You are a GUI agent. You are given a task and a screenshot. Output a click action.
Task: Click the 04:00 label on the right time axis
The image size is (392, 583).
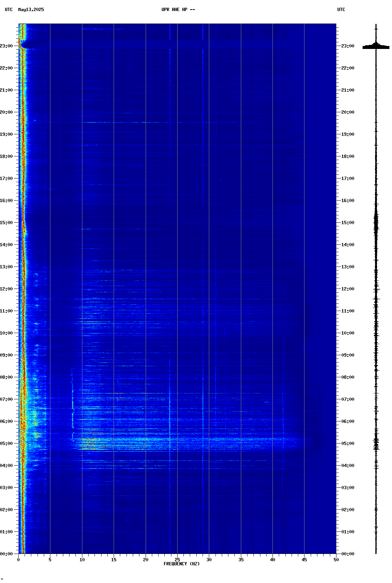click(348, 466)
